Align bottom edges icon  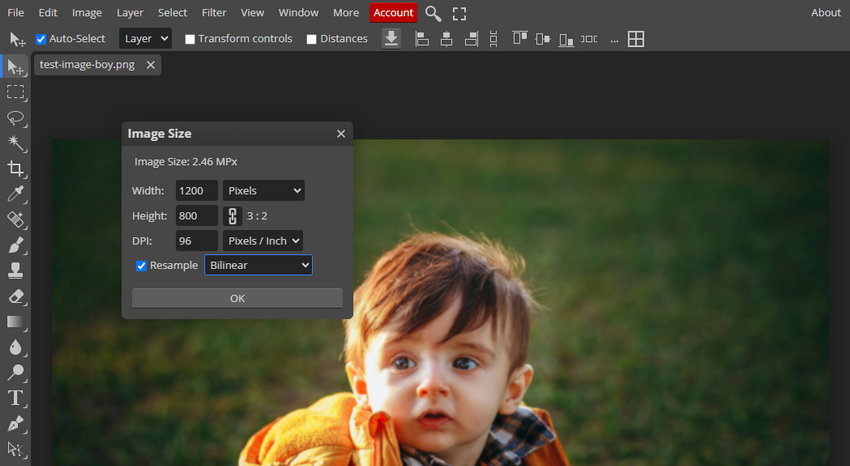566,40
